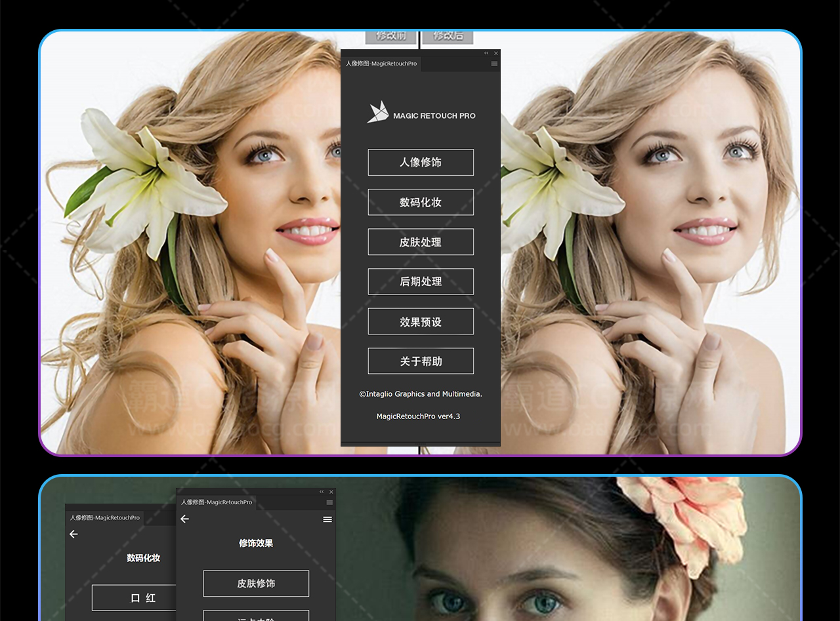
Task: Open the 关于帮助 page
Action: click(x=421, y=361)
